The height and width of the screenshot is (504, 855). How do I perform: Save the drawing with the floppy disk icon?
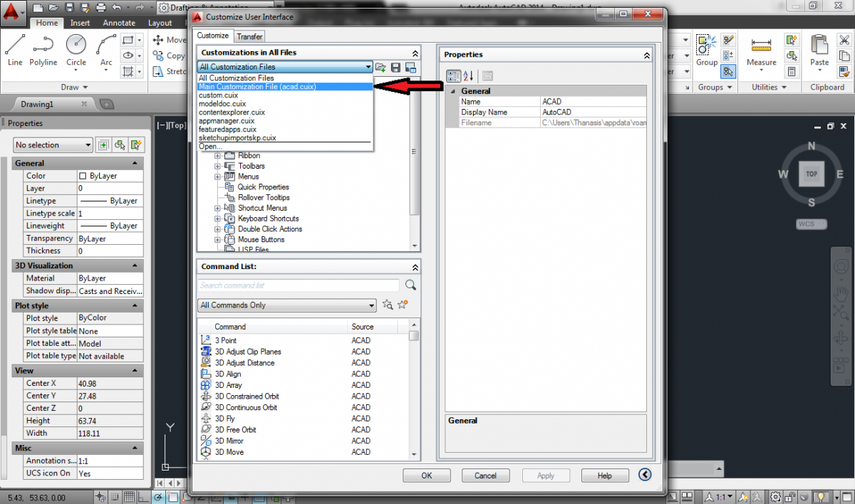tap(69, 8)
